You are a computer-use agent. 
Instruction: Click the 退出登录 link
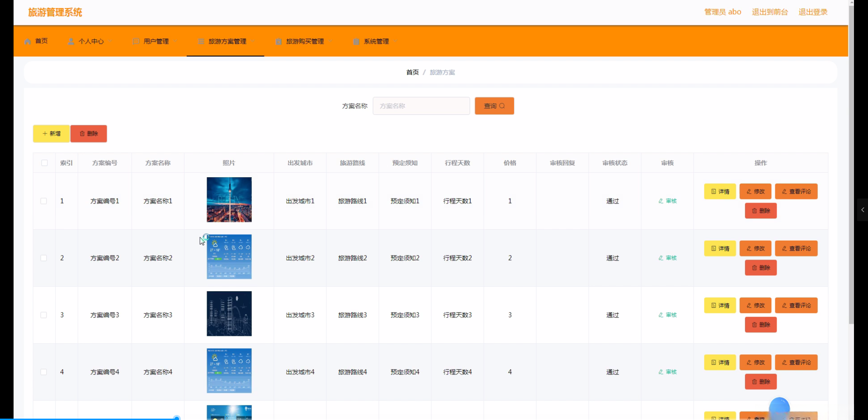(813, 12)
